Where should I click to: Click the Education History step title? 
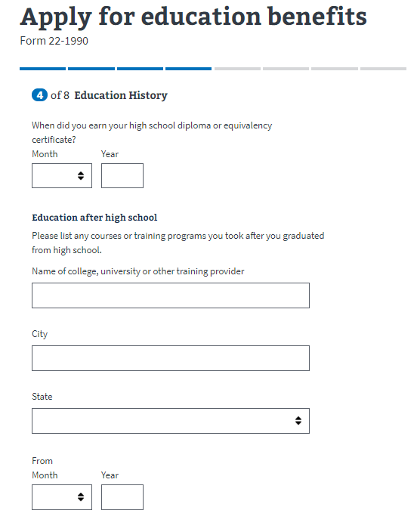121,95
